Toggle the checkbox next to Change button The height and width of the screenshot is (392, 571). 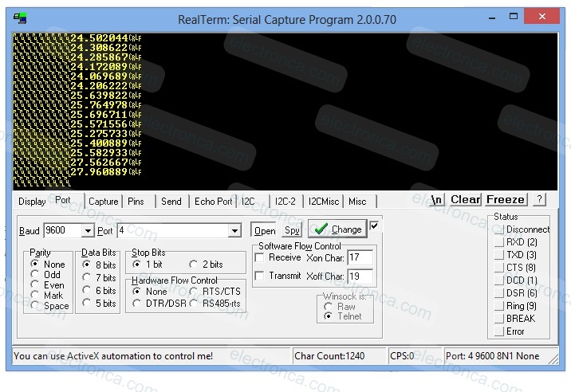pos(374,226)
